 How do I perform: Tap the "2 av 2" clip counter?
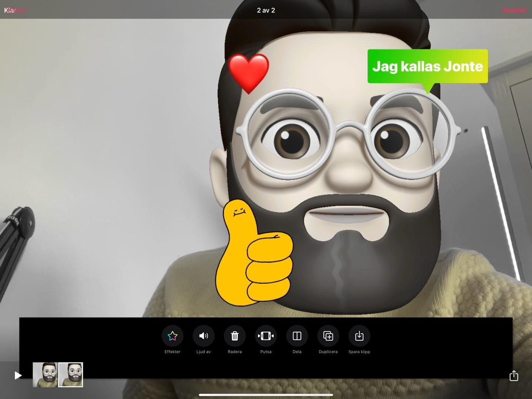point(266,10)
